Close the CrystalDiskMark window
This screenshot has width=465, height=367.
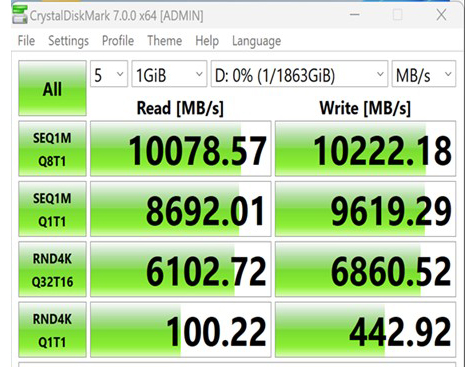(441, 14)
